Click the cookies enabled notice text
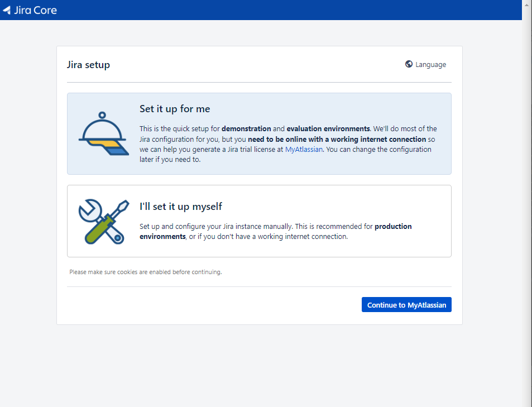This screenshot has height=407, width=532. click(146, 272)
